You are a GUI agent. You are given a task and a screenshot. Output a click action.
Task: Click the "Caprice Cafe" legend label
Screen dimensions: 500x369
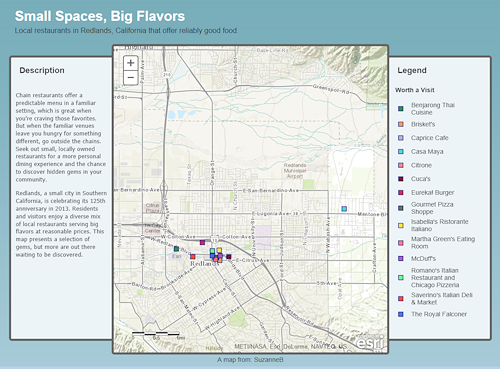coord(429,138)
